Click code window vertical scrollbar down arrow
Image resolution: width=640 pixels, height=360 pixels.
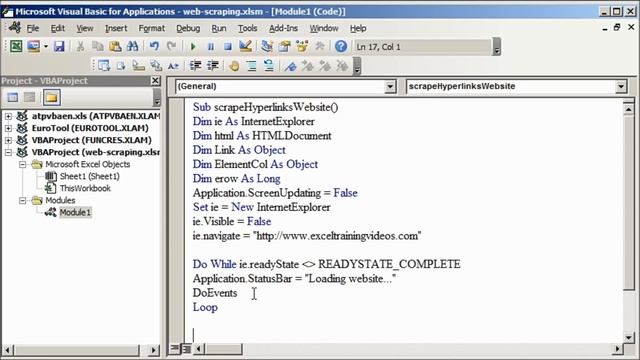pyautogui.click(x=629, y=337)
